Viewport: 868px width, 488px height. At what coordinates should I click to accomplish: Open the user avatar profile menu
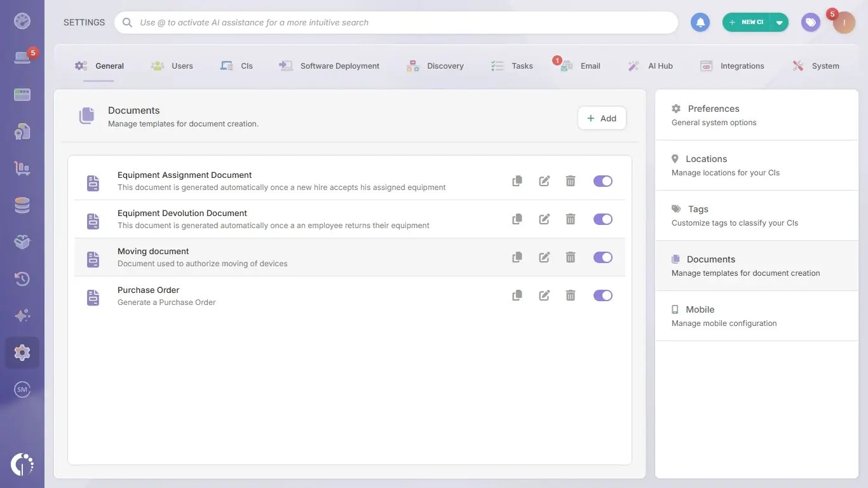(x=844, y=22)
